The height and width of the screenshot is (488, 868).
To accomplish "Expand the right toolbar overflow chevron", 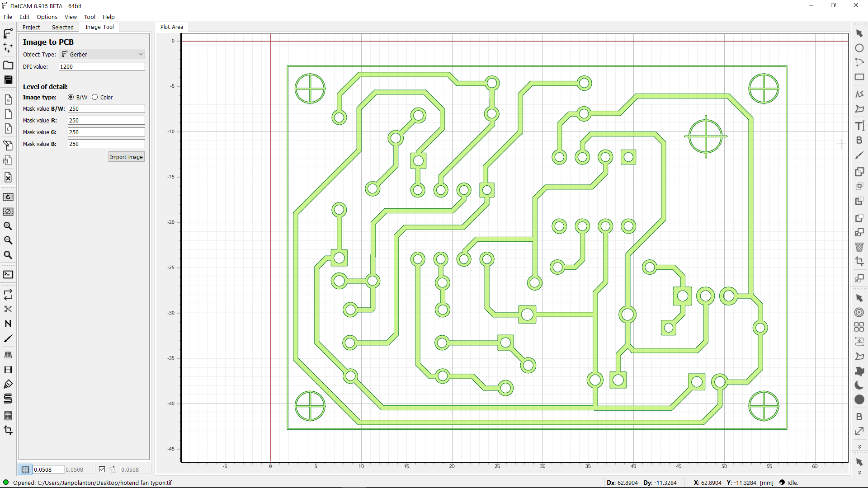I will coord(859,447).
